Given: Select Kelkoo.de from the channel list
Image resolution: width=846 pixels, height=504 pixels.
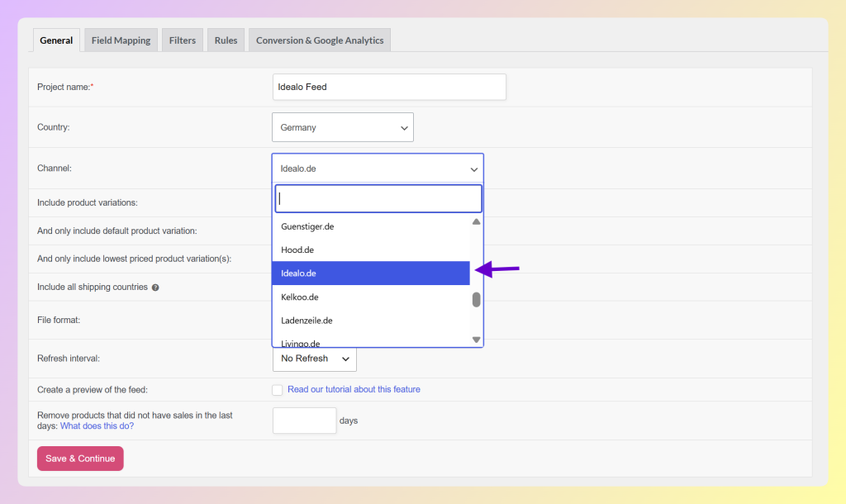Looking at the screenshot, I should click(x=371, y=297).
